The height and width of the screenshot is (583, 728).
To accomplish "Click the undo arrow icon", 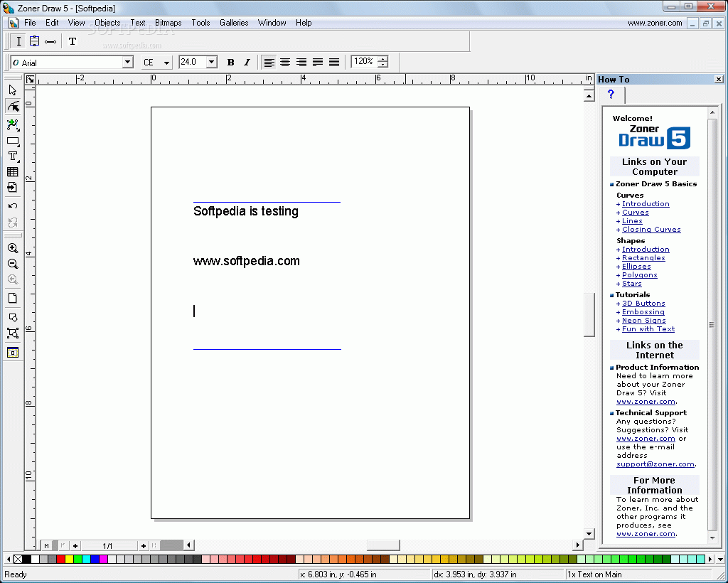I will (13, 205).
